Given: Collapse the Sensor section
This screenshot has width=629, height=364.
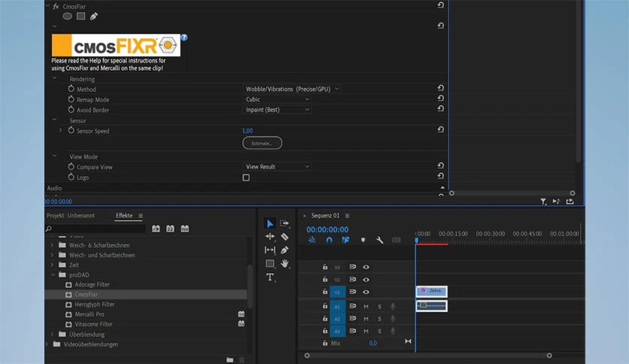Looking at the screenshot, I should coord(55,120).
